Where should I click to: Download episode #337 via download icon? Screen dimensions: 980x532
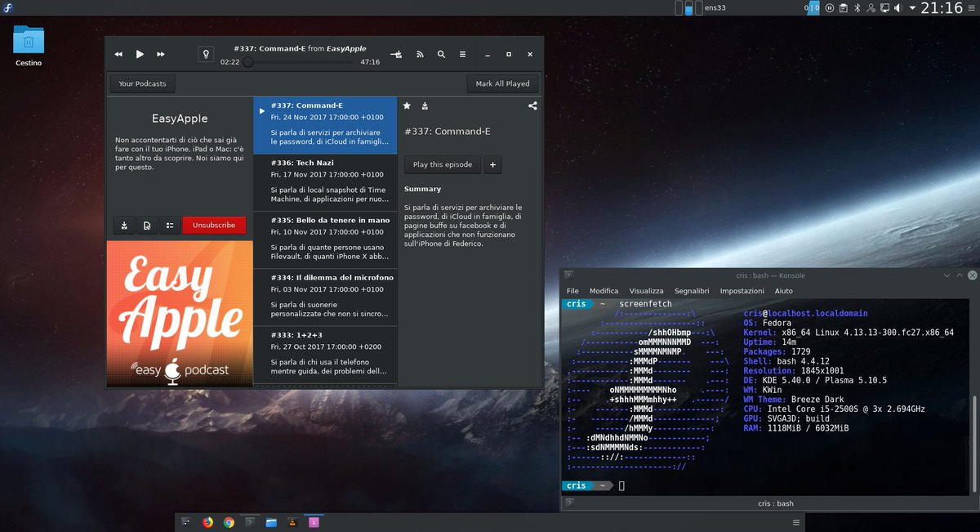pos(424,105)
